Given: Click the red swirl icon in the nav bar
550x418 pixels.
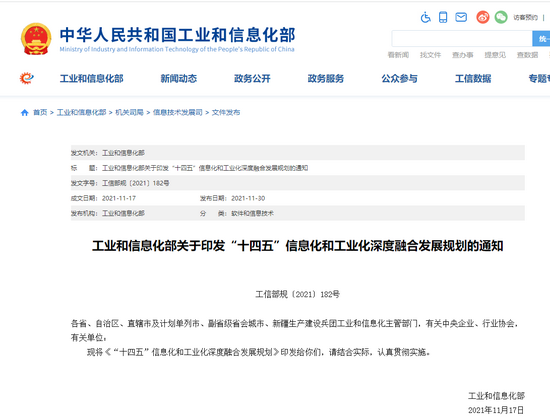Looking at the screenshot, I should coord(27,78).
